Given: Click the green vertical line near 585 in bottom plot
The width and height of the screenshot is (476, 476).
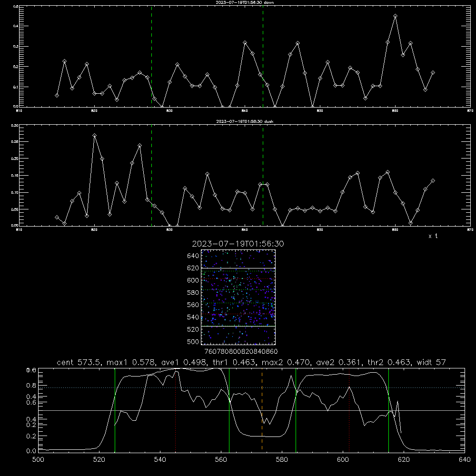Looking at the screenshot, I should (296, 410).
